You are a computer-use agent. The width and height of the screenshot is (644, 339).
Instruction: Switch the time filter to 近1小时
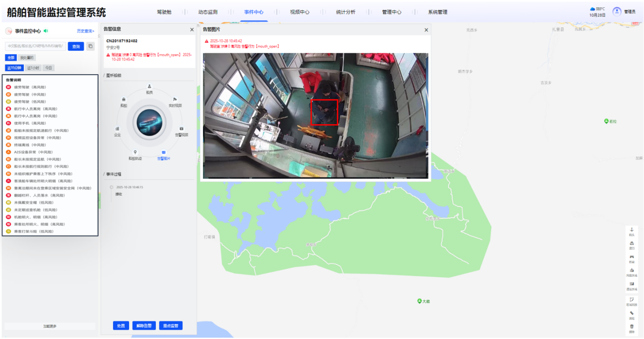pos(33,68)
